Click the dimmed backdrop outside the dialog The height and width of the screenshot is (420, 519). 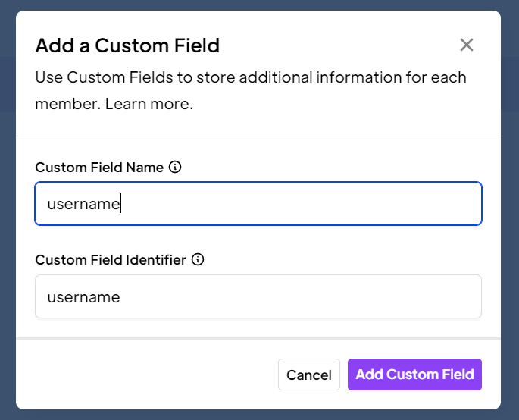pos(8,227)
